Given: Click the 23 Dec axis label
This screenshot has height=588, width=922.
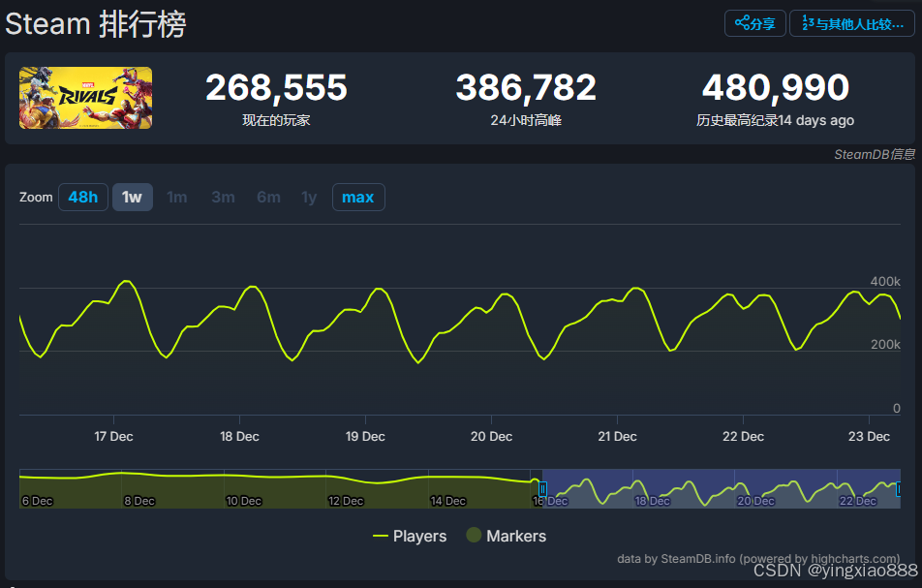Looking at the screenshot, I should (869, 436).
